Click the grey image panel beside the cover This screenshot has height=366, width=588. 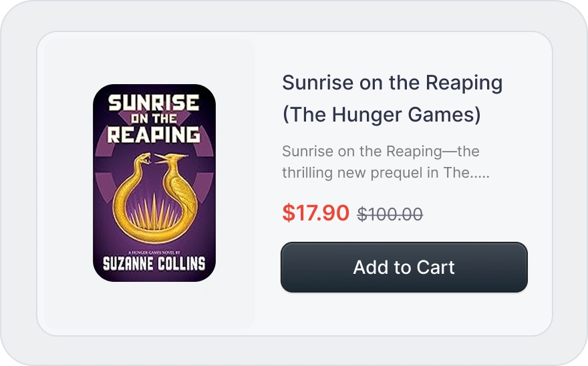tap(67, 184)
